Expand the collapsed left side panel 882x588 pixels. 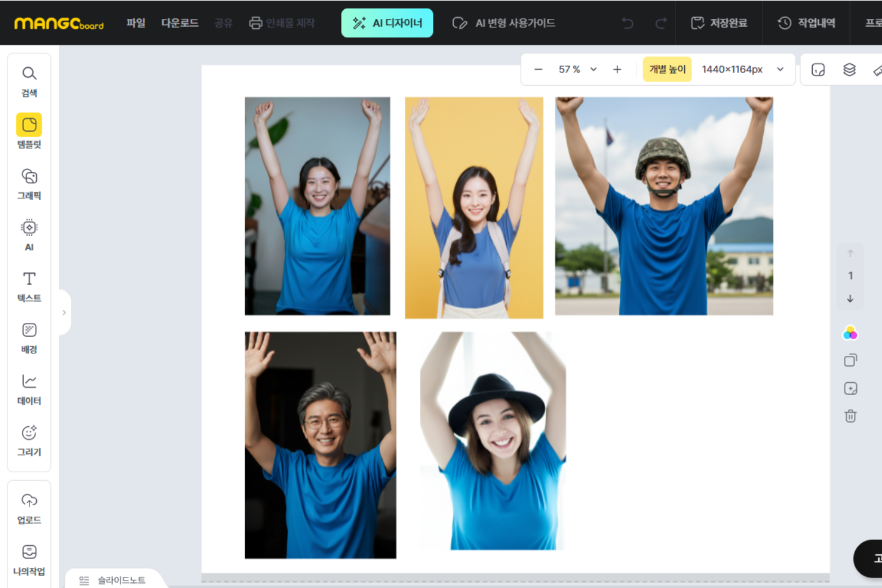pyautogui.click(x=64, y=312)
